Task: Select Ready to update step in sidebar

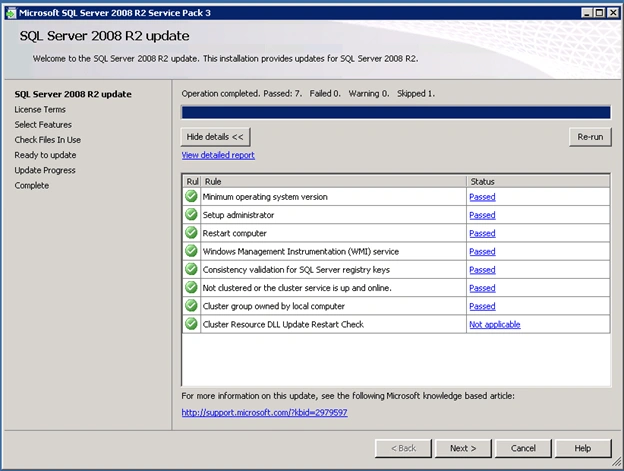Action: point(45,155)
